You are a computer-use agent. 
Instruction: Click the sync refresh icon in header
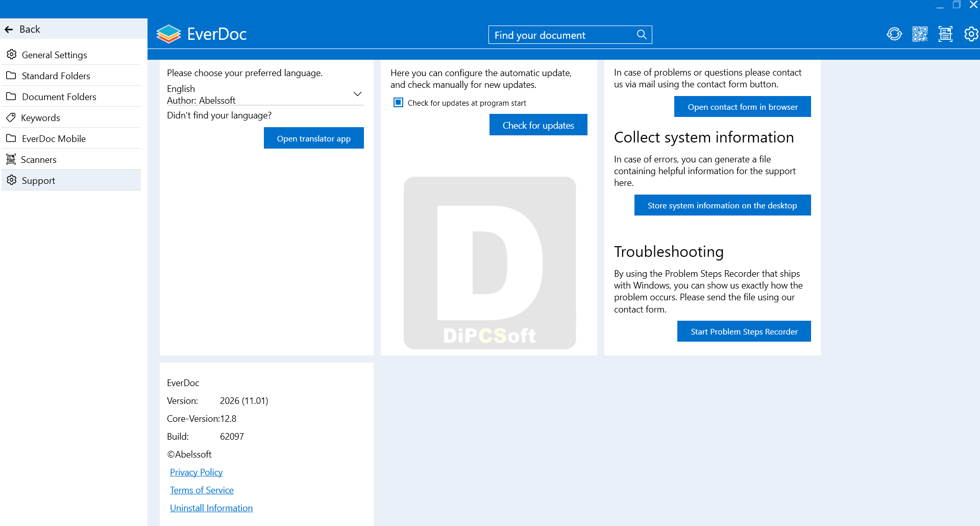click(894, 34)
